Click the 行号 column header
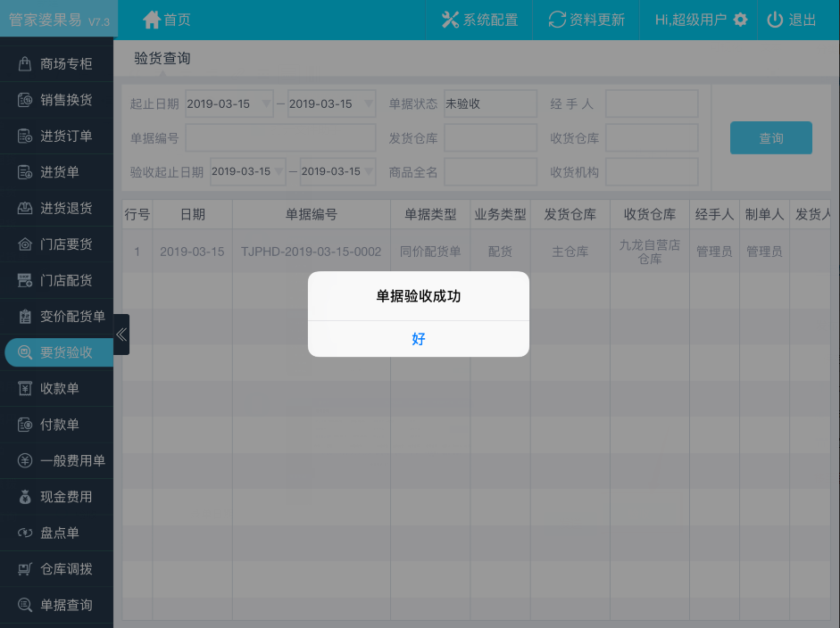Image resolution: width=840 pixels, height=628 pixels. (137, 215)
